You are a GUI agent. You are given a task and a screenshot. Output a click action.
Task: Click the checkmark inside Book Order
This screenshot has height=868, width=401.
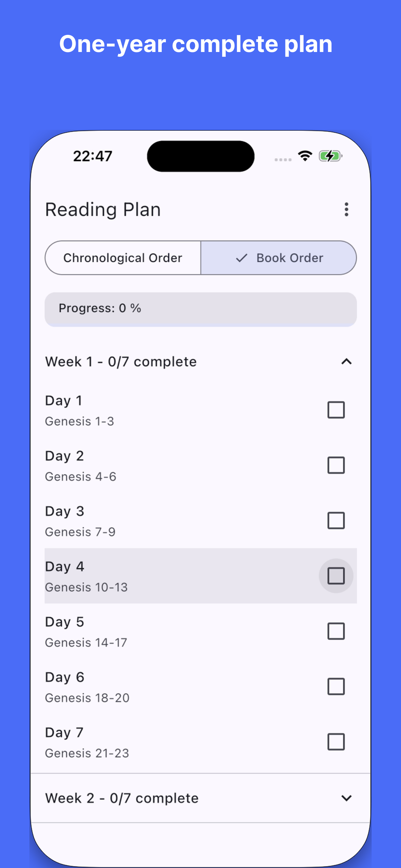[242, 258]
